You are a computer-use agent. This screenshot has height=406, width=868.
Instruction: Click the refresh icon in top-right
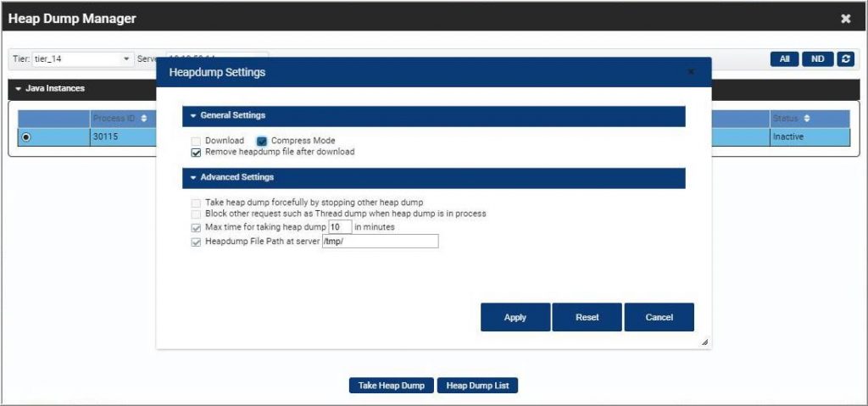(845, 59)
